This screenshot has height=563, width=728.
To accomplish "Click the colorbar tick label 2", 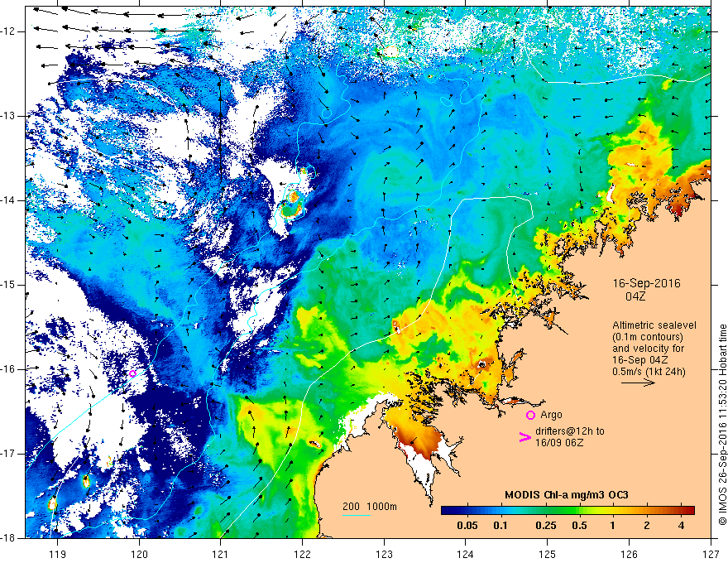I will click(647, 526).
